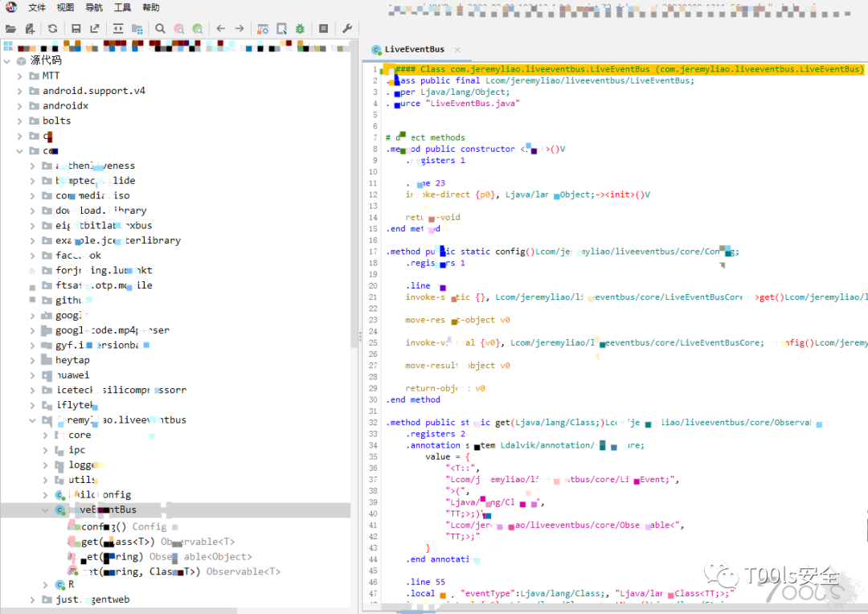
Task: Open text search magnifier icon
Action: pos(161,29)
